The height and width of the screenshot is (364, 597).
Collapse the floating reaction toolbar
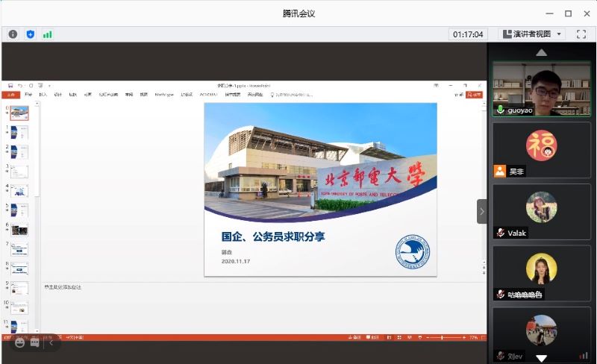[x=51, y=342]
